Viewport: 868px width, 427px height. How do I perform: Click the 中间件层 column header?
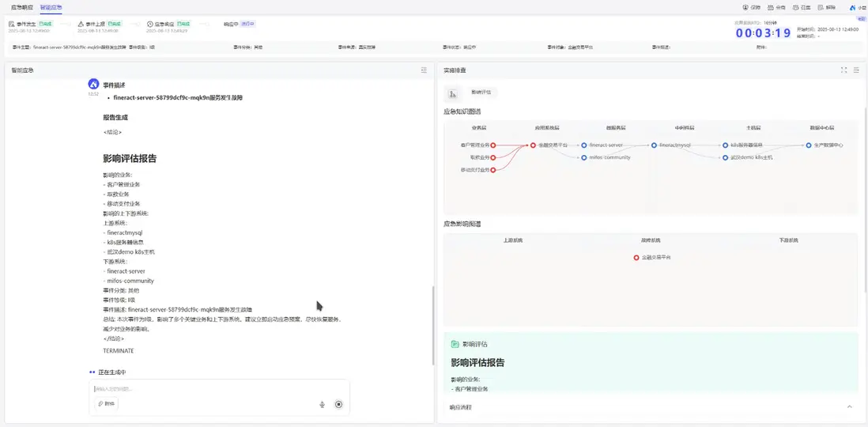685,127
